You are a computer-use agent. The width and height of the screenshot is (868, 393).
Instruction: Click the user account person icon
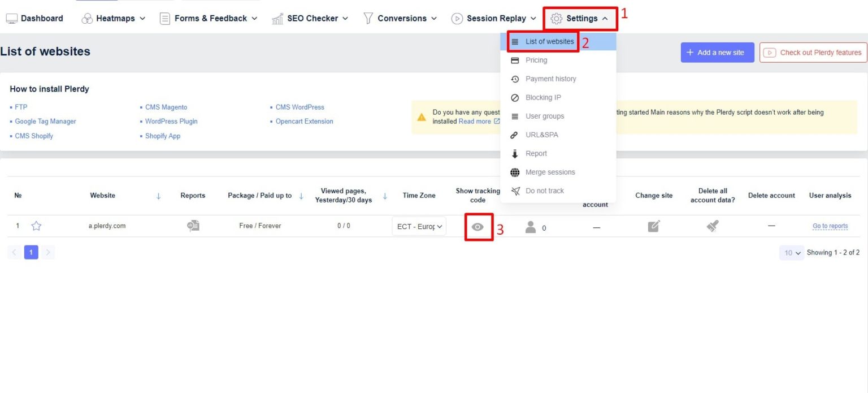click(x=530, y=227)
